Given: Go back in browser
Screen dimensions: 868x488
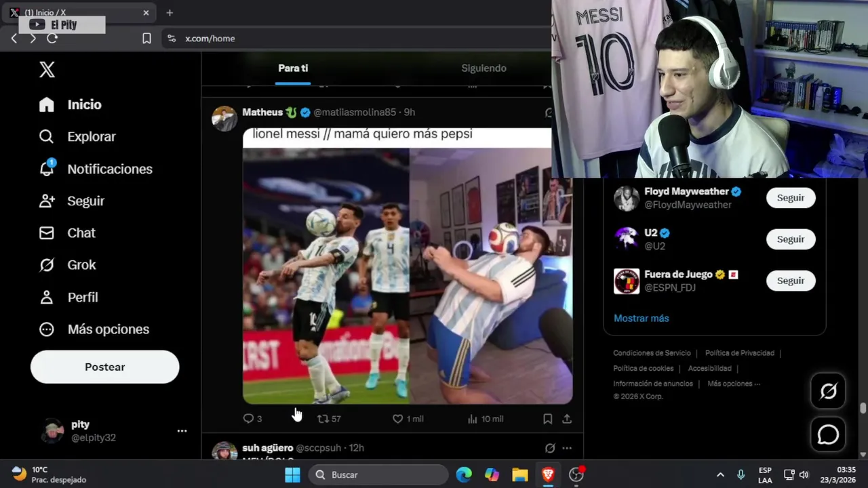Looking at the screenshot, I should [14, 39].
